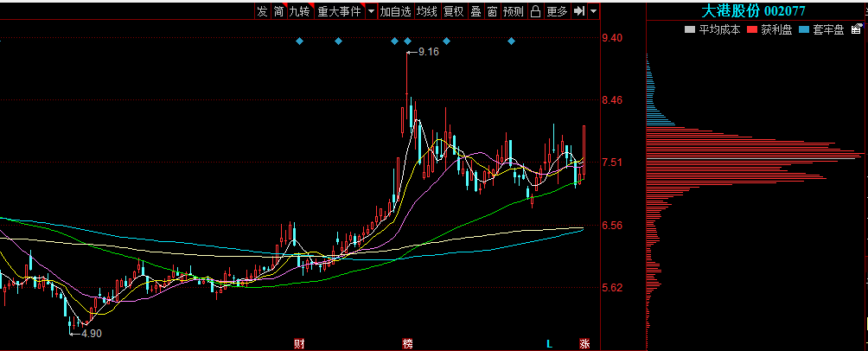Toggle the 均线 moving average display

[426, 11]
